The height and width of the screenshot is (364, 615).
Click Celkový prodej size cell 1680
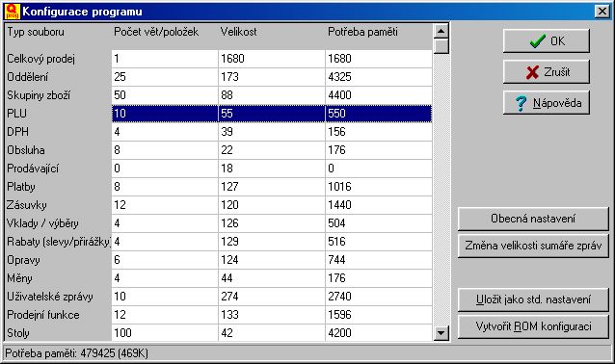[x=272, y=59]
